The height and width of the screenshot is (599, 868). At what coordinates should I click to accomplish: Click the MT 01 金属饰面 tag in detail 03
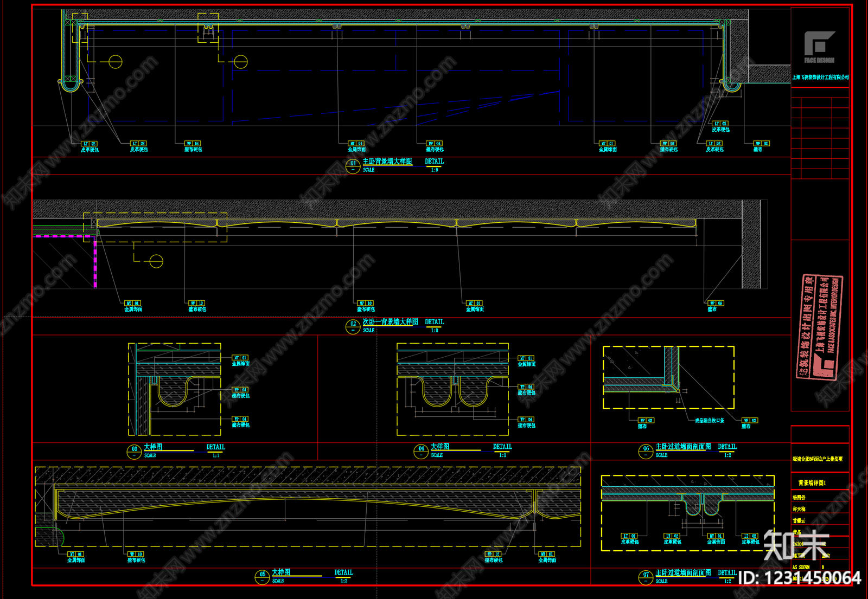pyautogui.click(x=240, y=361)
